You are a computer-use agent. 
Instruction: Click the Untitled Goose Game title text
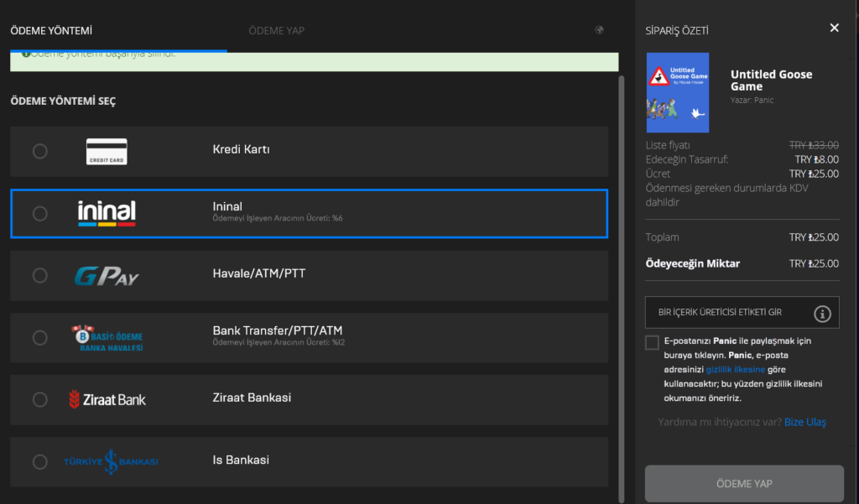(x=772, y=81)
